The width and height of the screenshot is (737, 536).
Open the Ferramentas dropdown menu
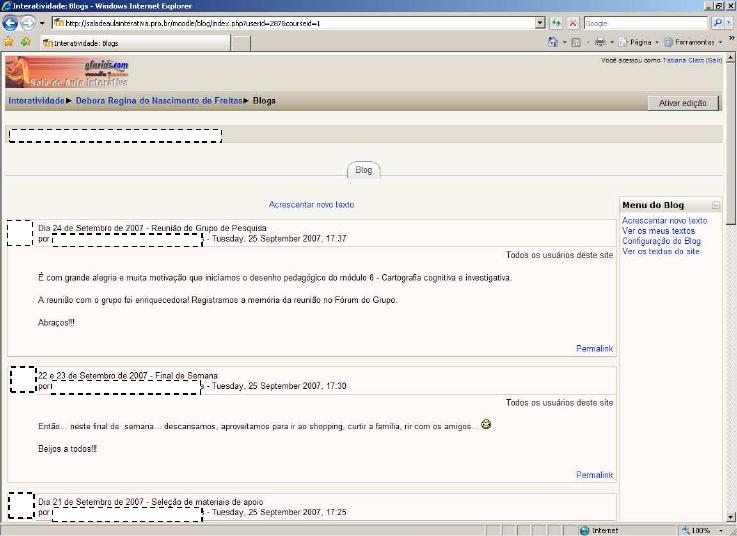694,42
